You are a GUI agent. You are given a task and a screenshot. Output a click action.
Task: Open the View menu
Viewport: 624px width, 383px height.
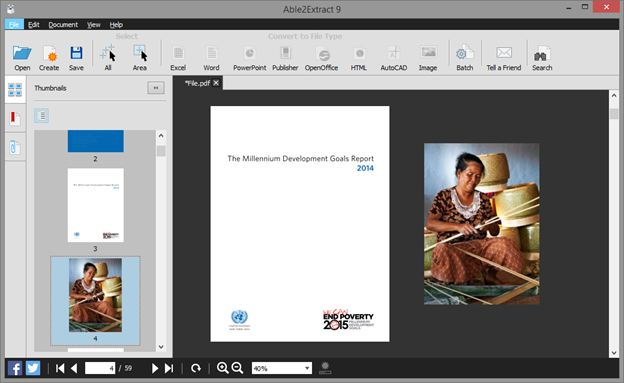94,25
